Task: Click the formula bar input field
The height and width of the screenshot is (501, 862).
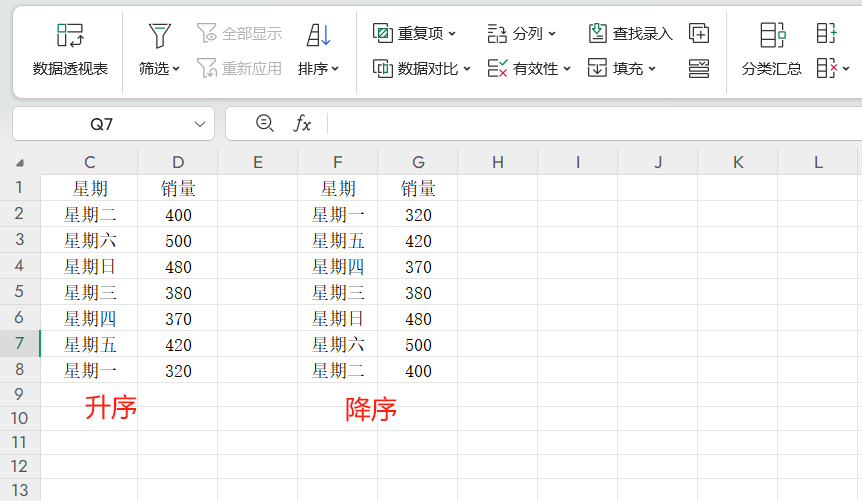Action: pyautogui.click(x=590, y=124)
